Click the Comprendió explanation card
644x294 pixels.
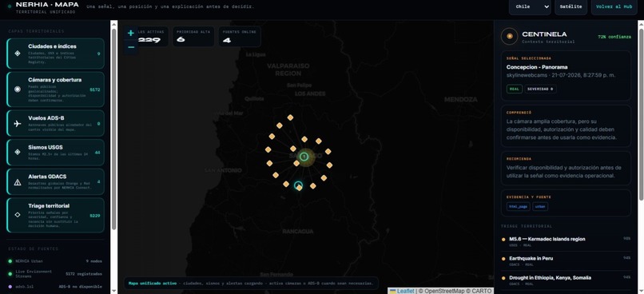coord(566,126)
